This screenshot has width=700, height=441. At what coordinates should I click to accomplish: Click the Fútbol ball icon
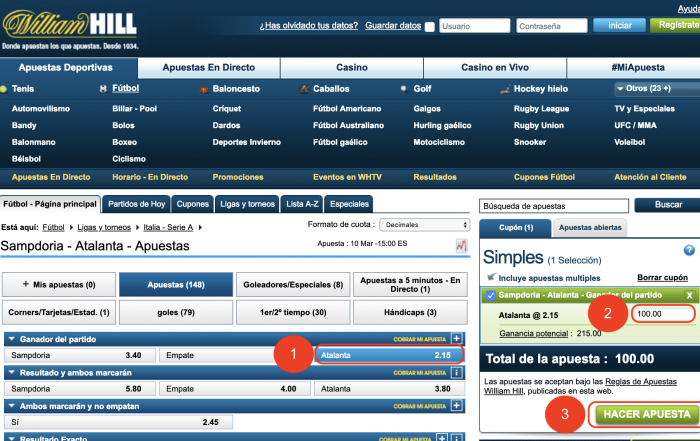click(x=103, y=89)
